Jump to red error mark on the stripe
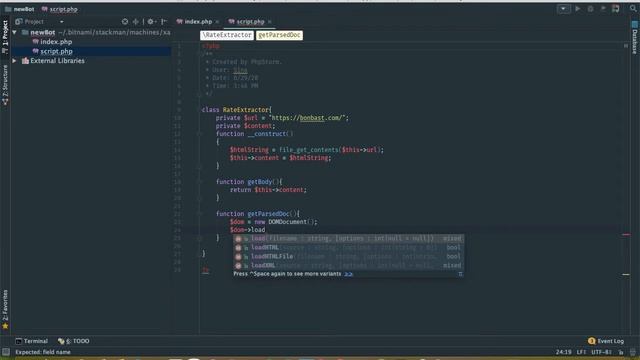 click(626, 235)
